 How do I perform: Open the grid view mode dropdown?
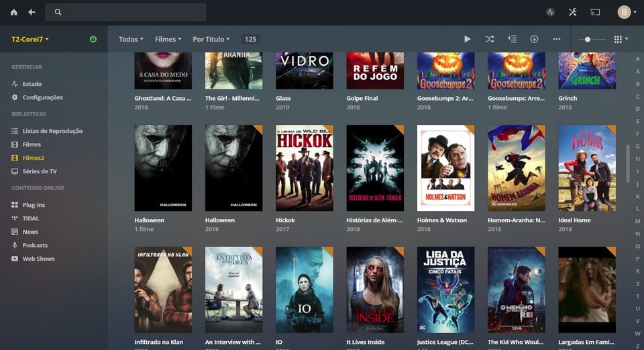point(621,39)
